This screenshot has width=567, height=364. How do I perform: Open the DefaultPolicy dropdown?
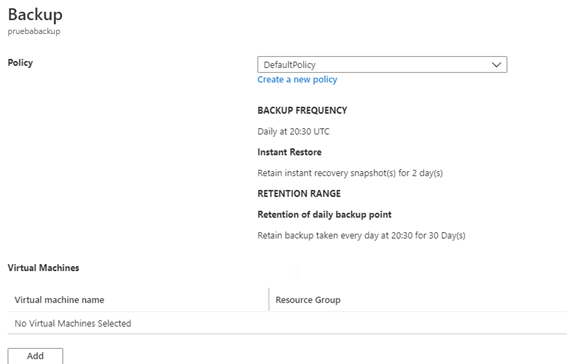[382, 65]
